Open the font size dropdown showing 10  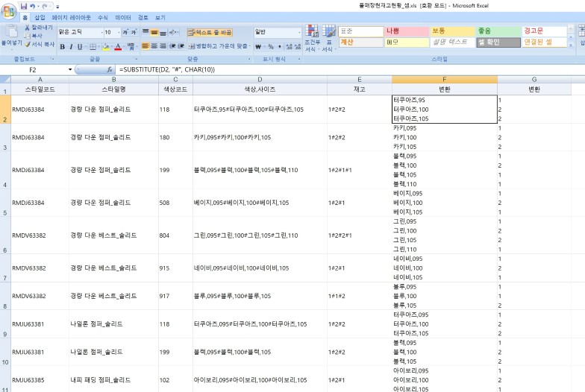pyautogui.click(x=119, y=33)
